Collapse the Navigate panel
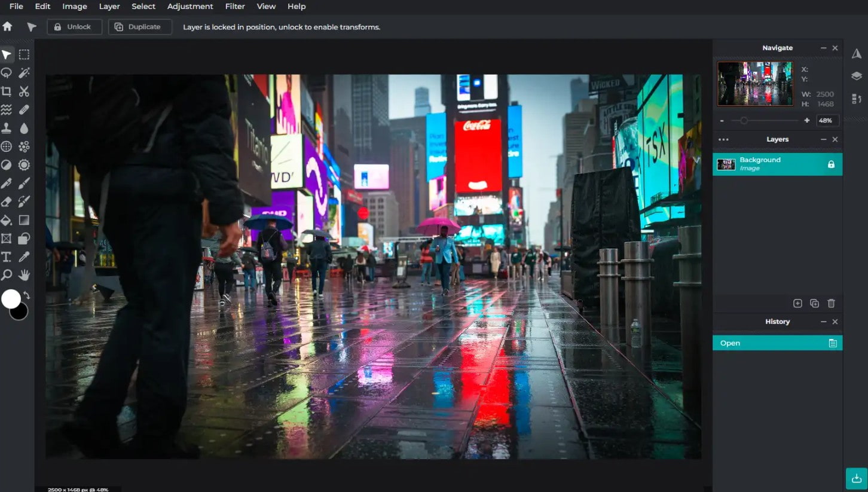The width and height of the screenshot is (868, 492). tap(823, 48)
